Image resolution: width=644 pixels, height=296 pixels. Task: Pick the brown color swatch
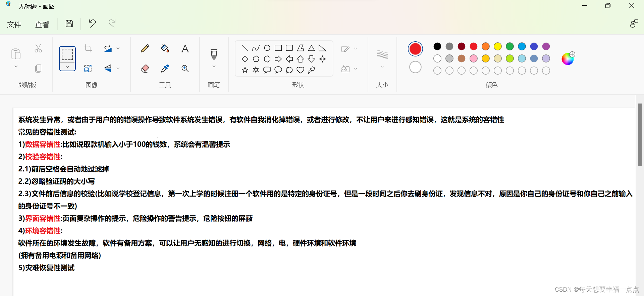(x=462, y=58)
